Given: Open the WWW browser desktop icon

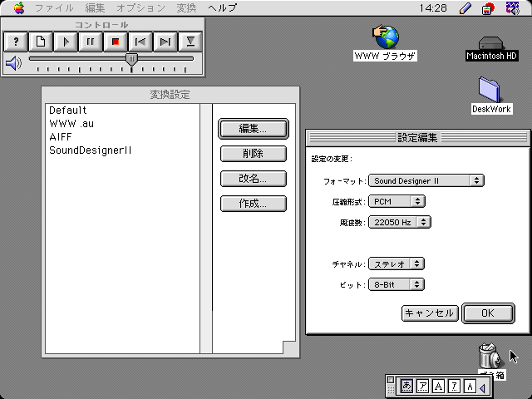Looking at the screenshot, I should pyautogui.click(x=385, y=37).
